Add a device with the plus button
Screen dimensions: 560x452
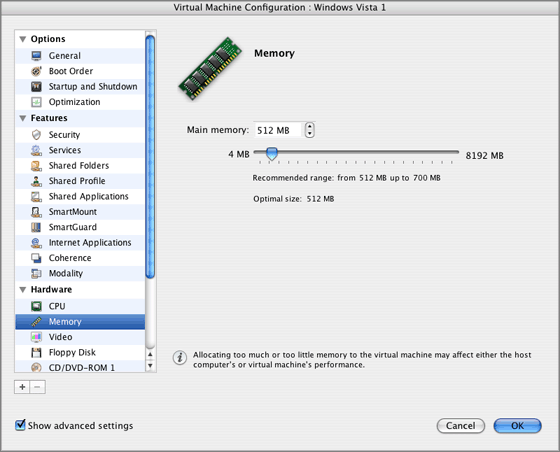[x=22, y=387]
